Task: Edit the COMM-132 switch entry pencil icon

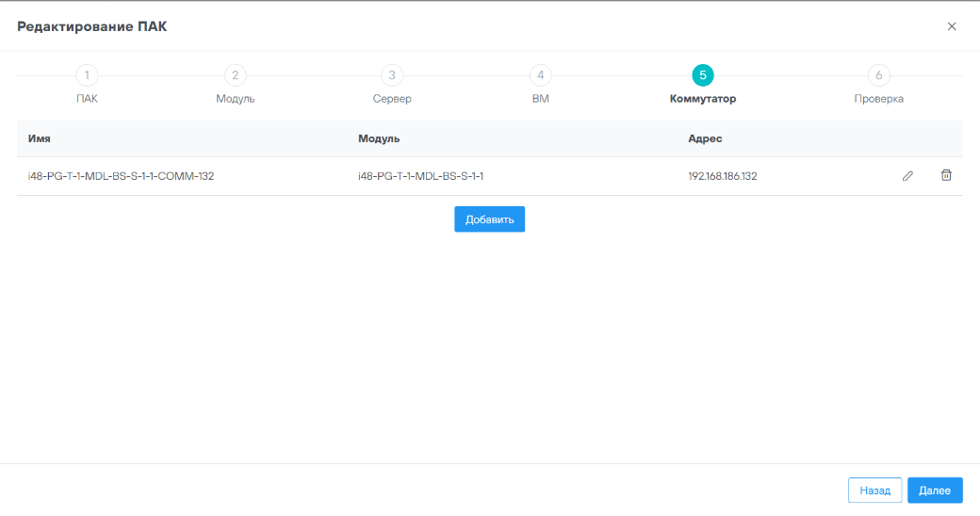Action: click(907, 176)
